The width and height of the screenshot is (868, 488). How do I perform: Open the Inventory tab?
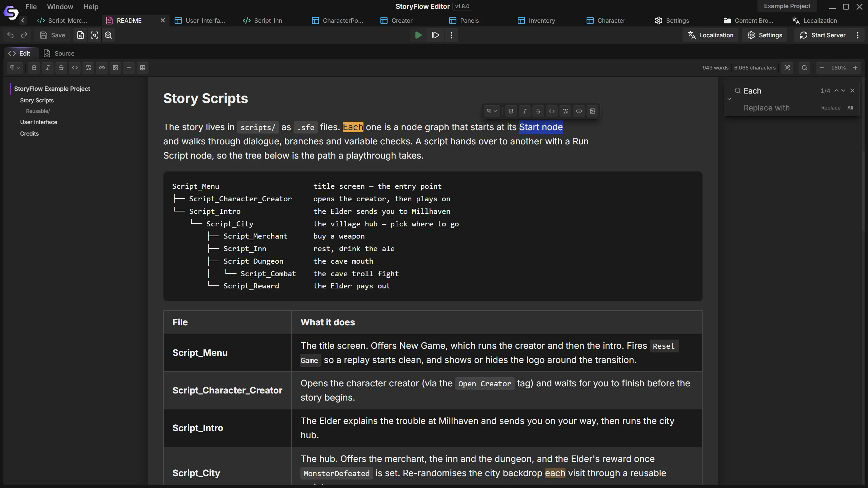[536, 21]
